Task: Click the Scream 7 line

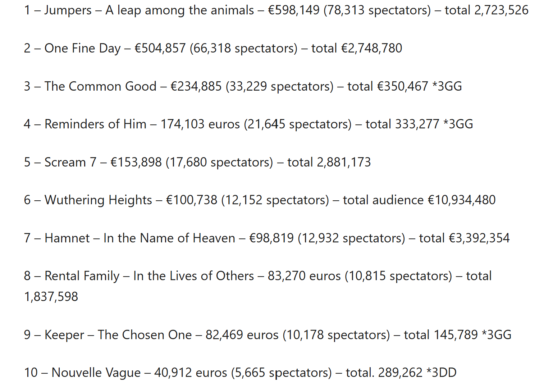Action: 70,162
